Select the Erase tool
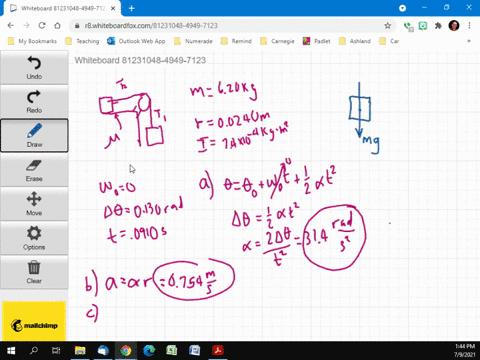Image resolution: width=480 pixels, height=360 pixels. coord(34,170)
